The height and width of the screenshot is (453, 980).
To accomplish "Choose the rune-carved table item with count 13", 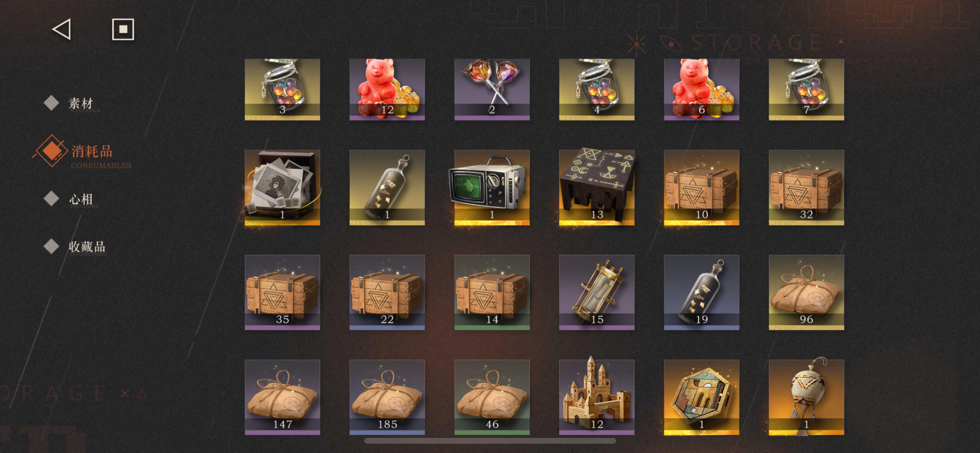I will point(597,187).
